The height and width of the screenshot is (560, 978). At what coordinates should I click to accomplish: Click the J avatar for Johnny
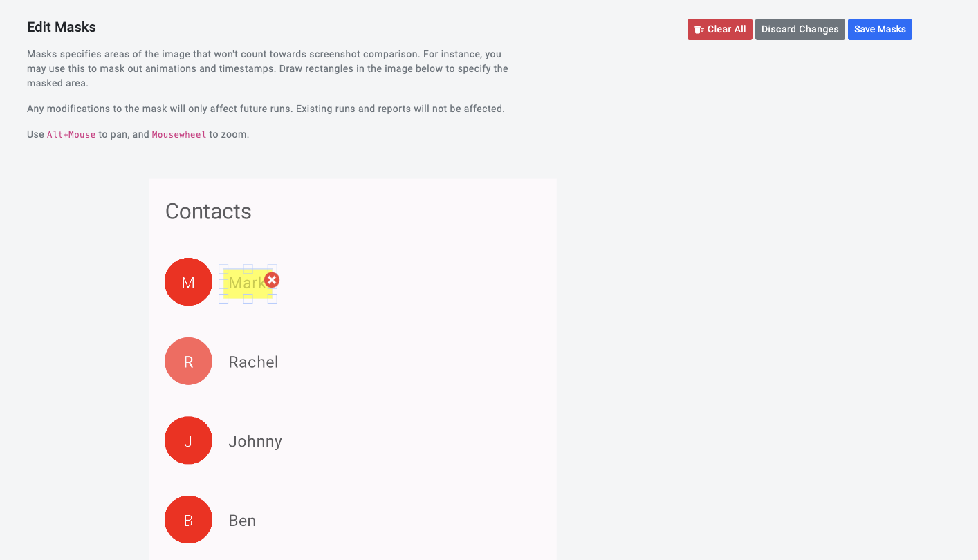click(188, 440)
